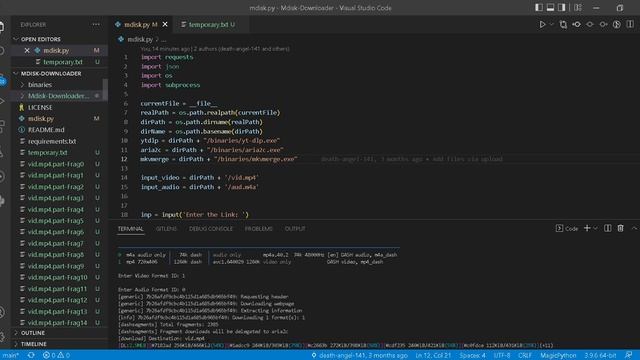Click the main branch in status bar

coord(11,356)
